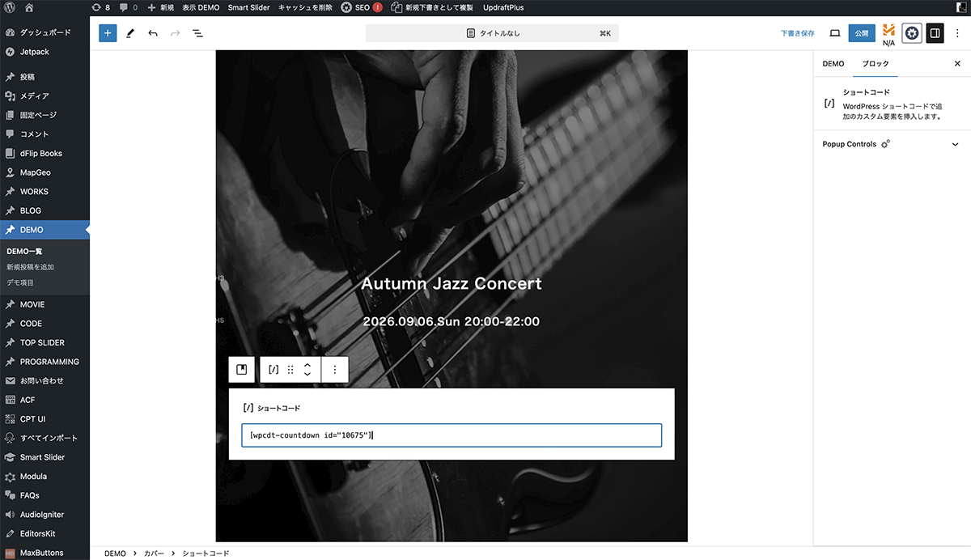Open the document overview list view
This screenshot has height=560, width=971.
click(x=197, y=33)
